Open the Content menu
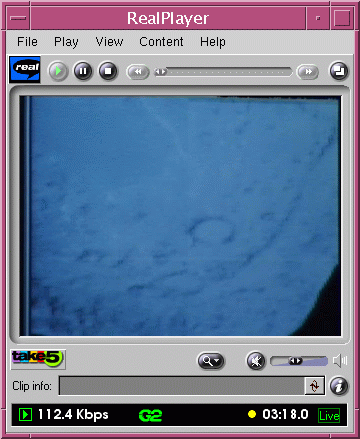The height and width of the screenshot is (439, 360). point(161,42)
